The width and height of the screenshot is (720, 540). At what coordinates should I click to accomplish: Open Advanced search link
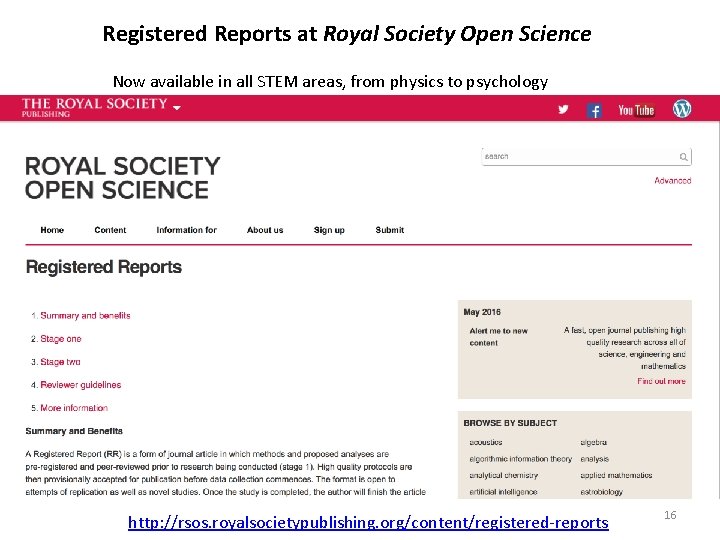coord(673,180)
